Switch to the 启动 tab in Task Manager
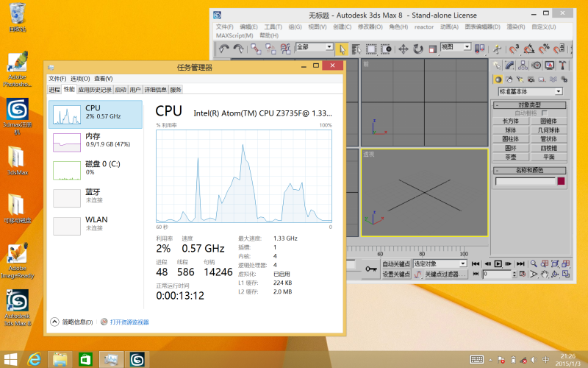The image size is (588, 368). (x=121, y=89)
